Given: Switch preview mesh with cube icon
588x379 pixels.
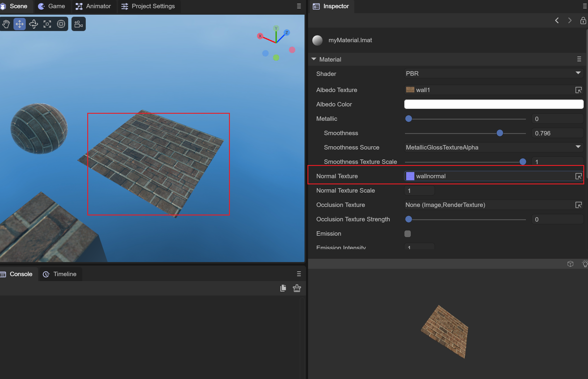Looking at the screenshot, I should (x=570, y=264).
